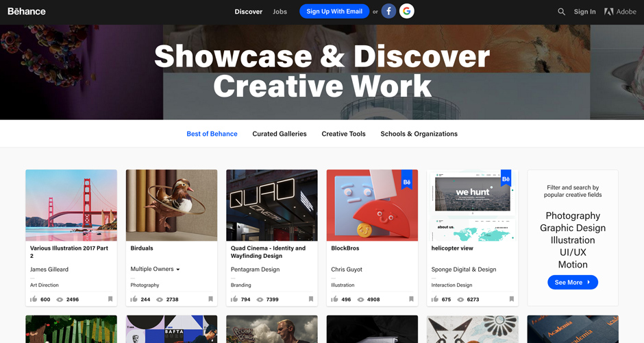This screenshot has height=343, width=644.
Task: Open Various Illustration 2017 Part 2 title
Action: 69,252
